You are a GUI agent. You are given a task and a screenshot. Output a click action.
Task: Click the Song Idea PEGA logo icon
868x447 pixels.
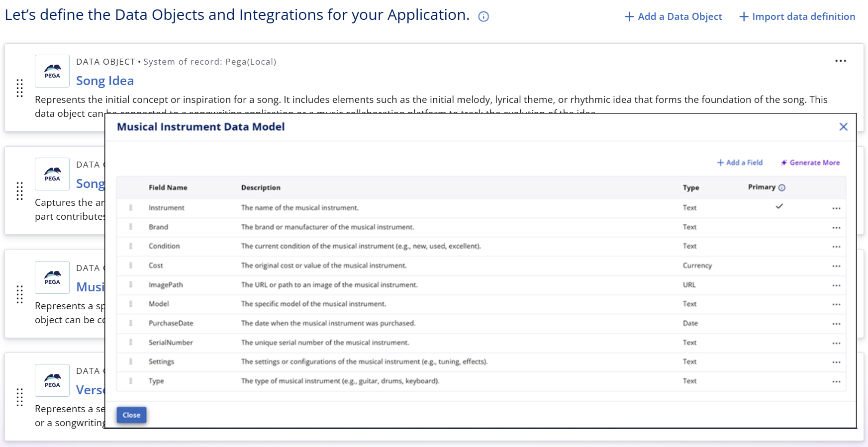pos(52,71)
